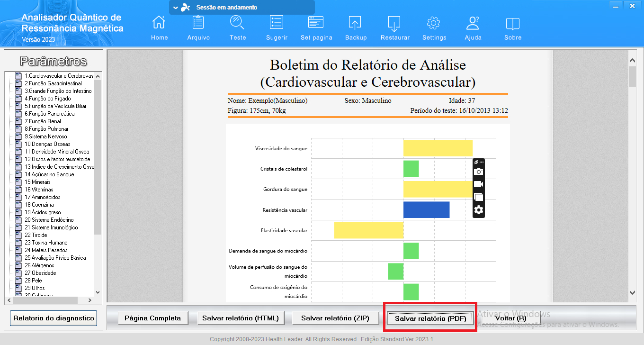Select 16.Vitaminas
Viewport: 644px width, 345px height.
(39, 190)
